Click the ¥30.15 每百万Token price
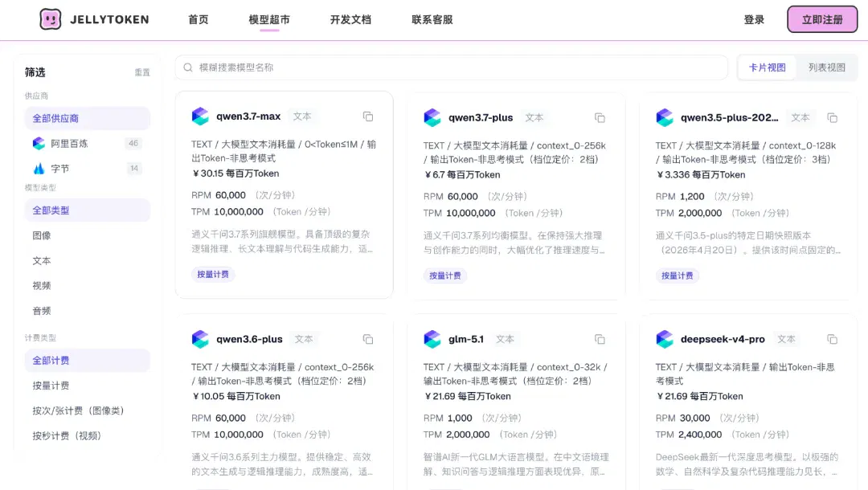 [x=235, y=174]
